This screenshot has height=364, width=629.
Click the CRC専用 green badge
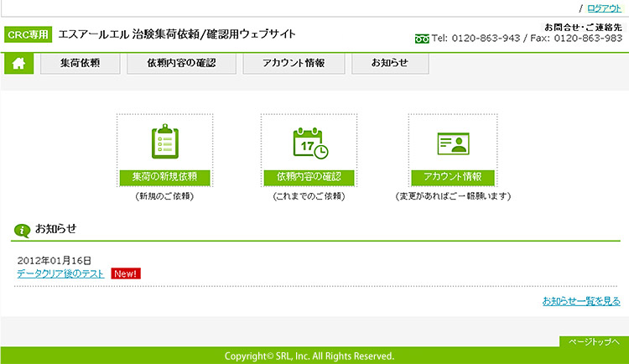29,34
